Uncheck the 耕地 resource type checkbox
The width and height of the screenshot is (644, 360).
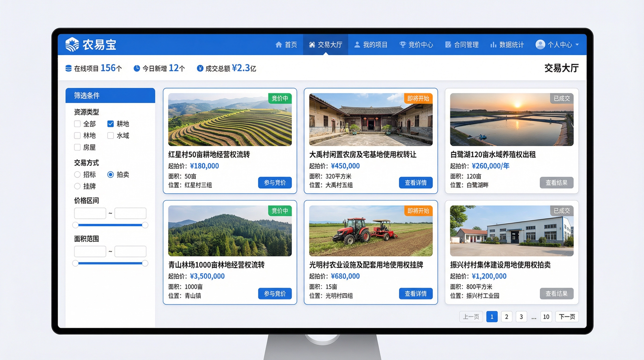[x=110, y=124]
